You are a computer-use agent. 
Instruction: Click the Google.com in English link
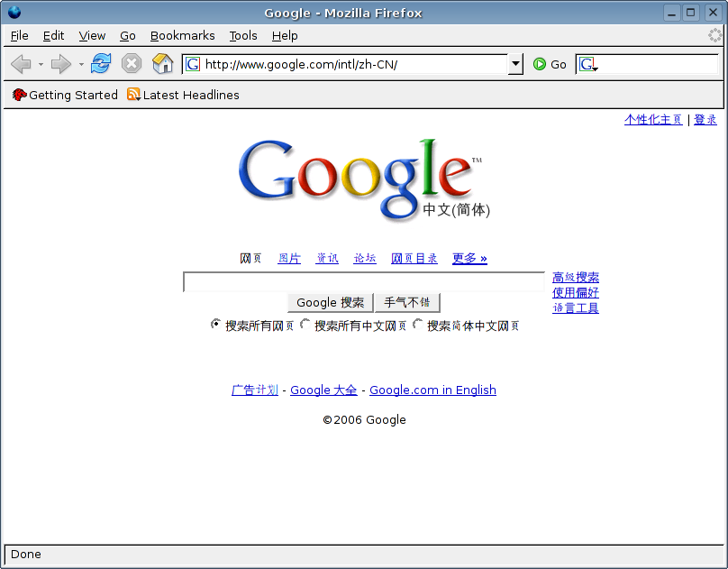pos(432,390)
